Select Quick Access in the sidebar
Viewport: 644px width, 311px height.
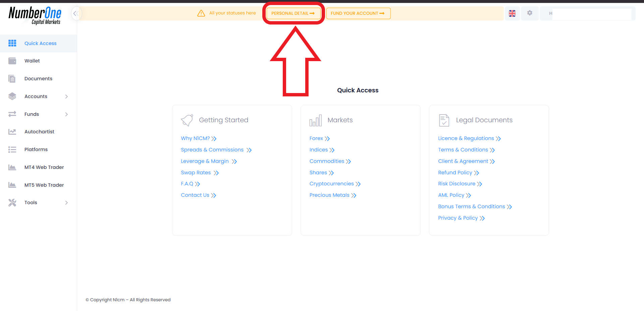click(40, 43)
